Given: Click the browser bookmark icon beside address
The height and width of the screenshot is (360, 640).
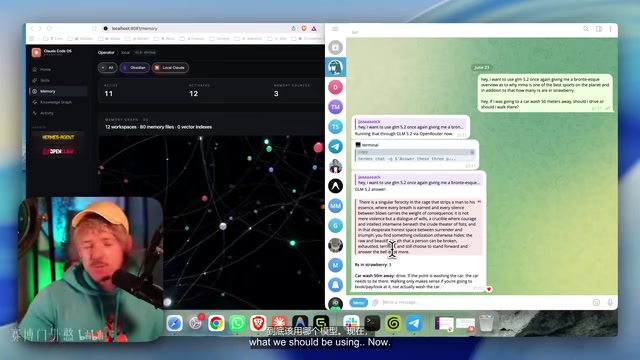Looking at the screenshot, I should 94,29.
